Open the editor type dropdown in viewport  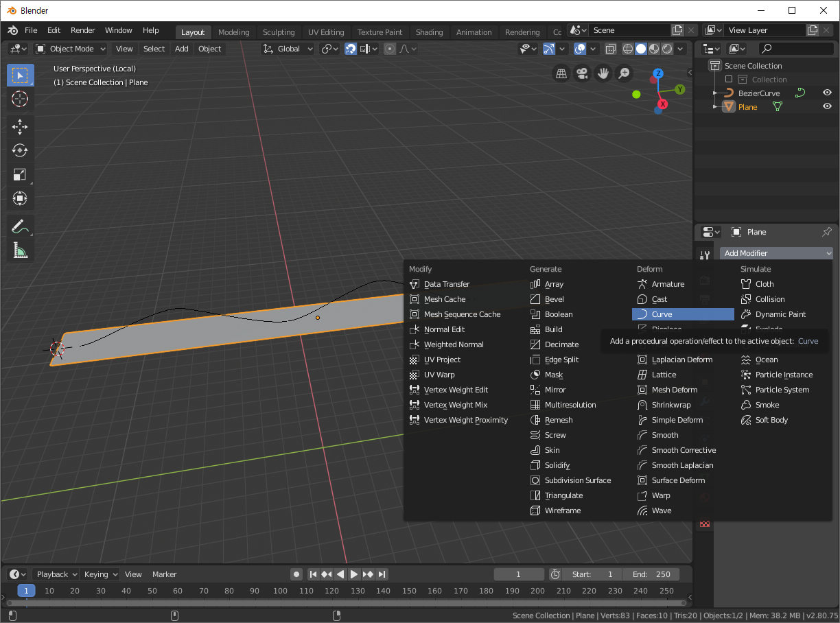(18, 49)
